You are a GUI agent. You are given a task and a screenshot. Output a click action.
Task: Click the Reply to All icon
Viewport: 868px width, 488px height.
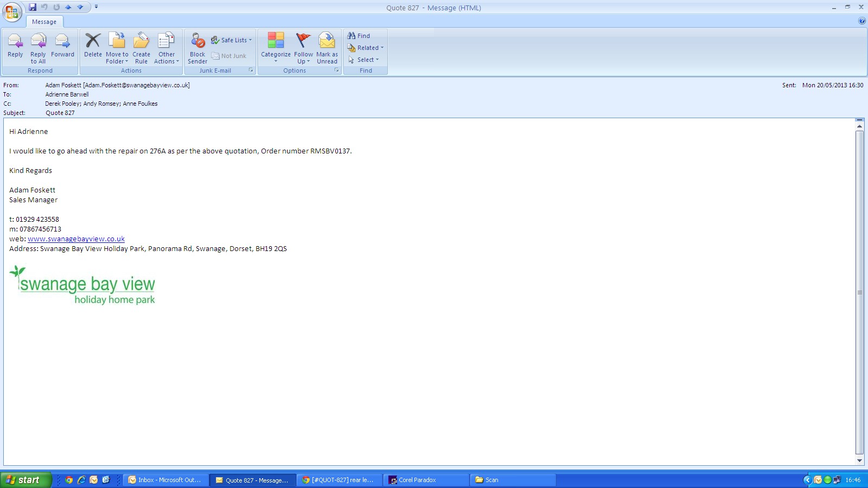[38, 48]
